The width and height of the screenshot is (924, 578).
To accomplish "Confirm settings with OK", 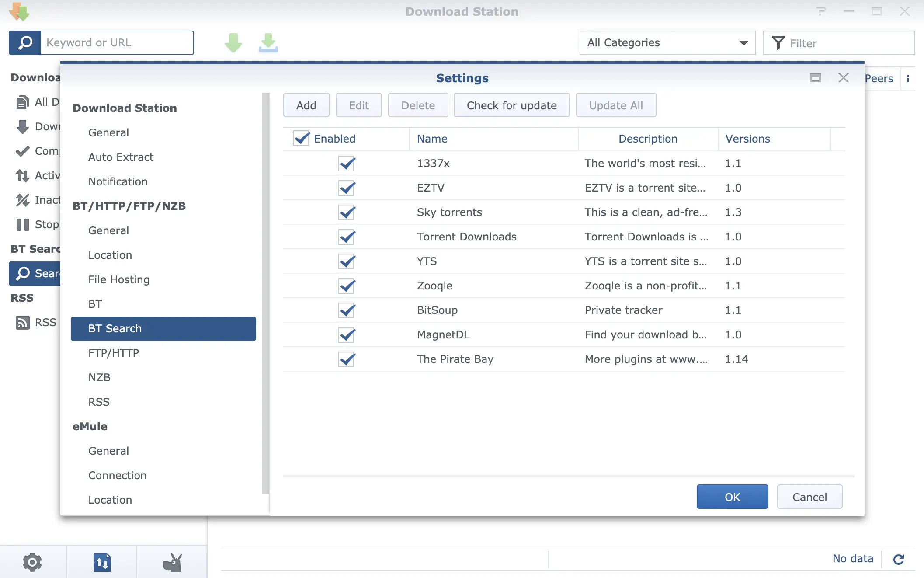I will pyautogui.click(x=732, y=497).
